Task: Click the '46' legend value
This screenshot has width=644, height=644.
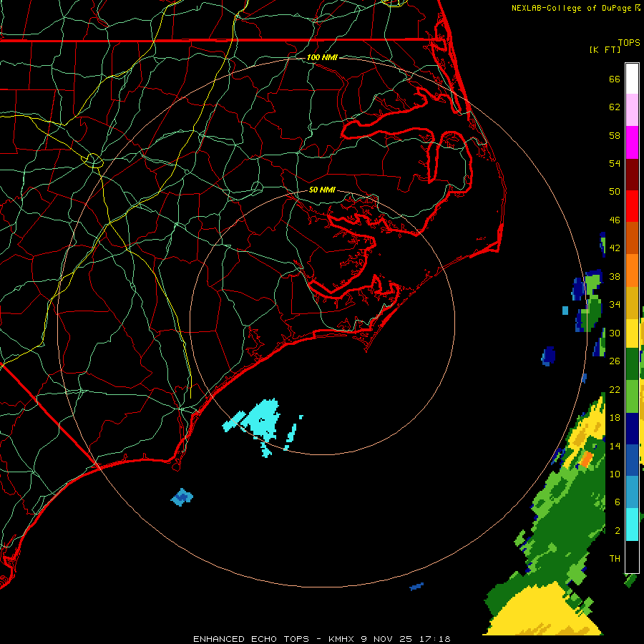Action: 615,220
